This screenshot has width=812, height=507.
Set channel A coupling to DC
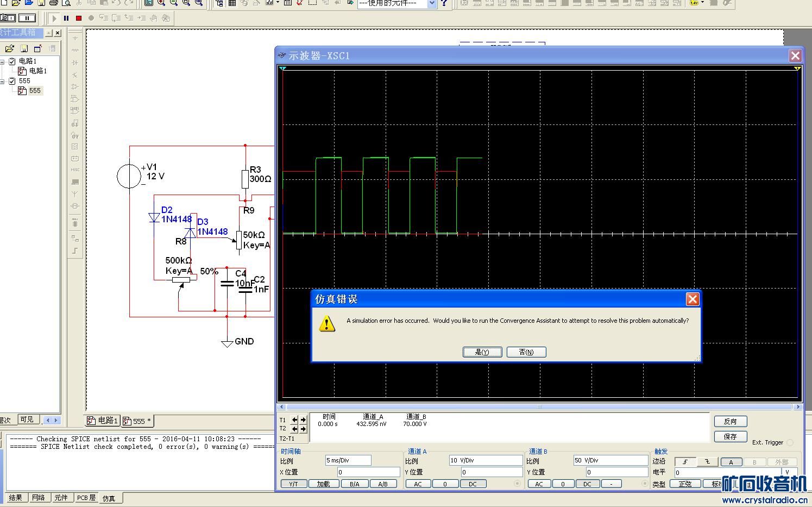[x=473, y=484]
